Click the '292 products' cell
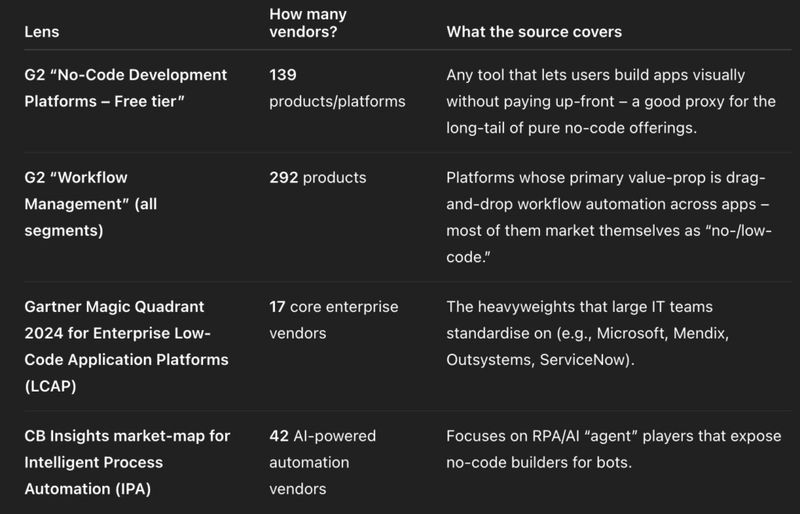 pos(318,178)
